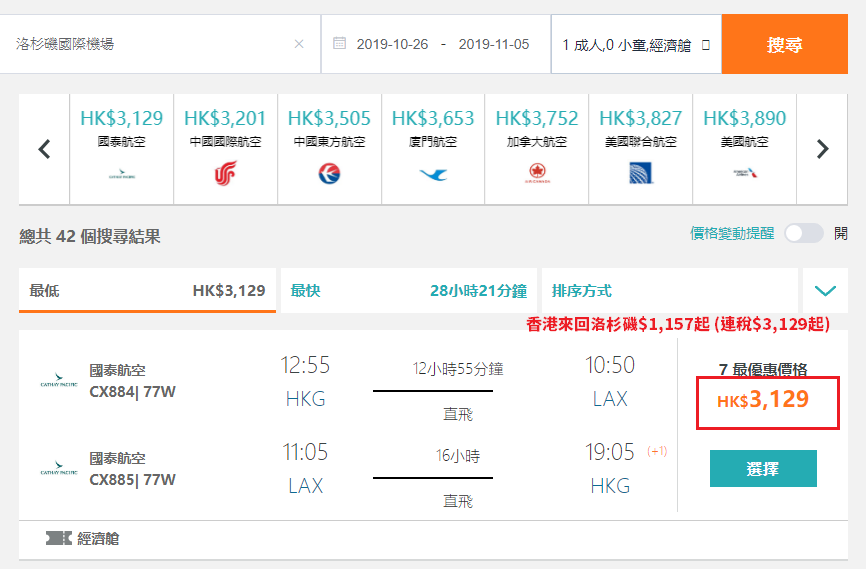Open the passengers and cabin class dropdown
866x569 pixels.
[636, 45]
